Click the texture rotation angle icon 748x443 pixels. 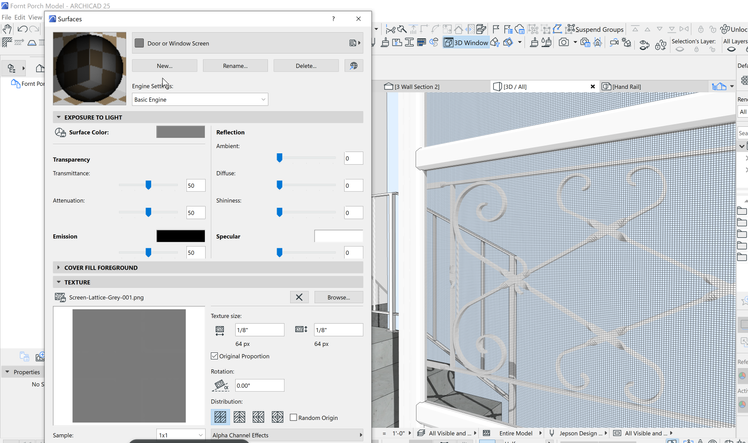[x=220, y=385]
